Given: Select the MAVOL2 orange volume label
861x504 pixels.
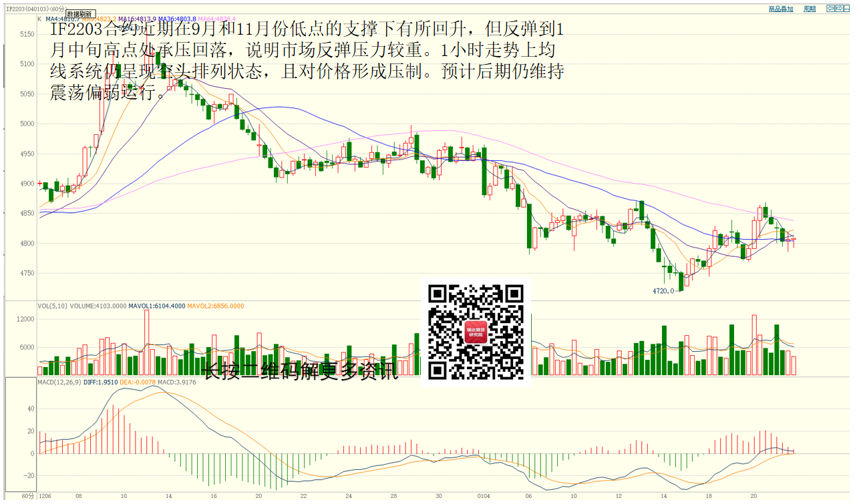Looking at the screenshot, I should 215,306.
